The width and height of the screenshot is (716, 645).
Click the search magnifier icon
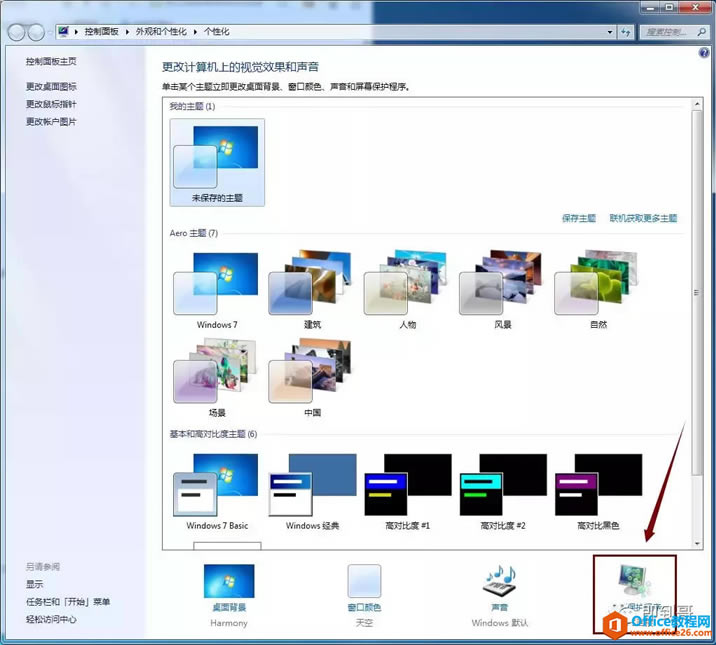701,32
